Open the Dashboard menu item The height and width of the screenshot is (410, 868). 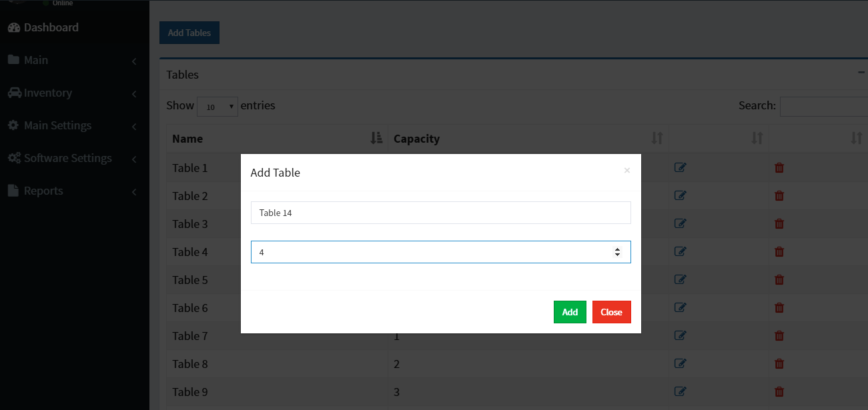pos(51,27)
